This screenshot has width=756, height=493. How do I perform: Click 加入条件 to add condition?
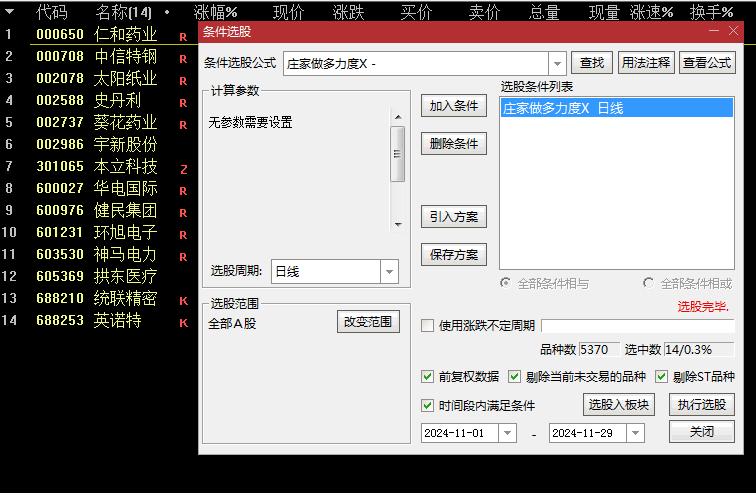pos(454,106)
